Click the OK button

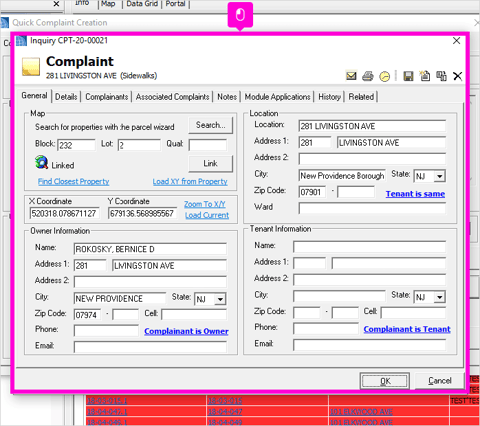[385, 381]
